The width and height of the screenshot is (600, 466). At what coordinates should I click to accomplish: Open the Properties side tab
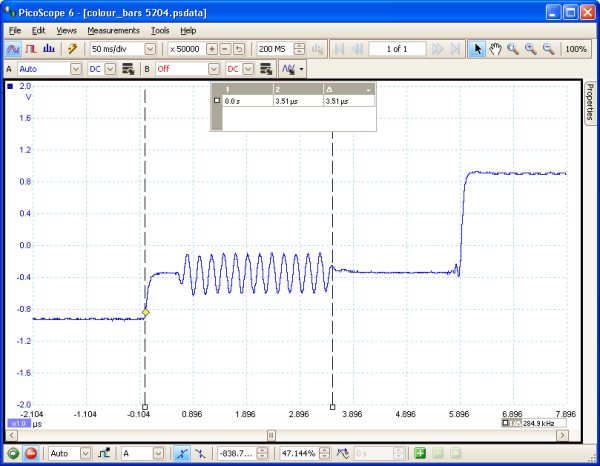coord(590,102)
